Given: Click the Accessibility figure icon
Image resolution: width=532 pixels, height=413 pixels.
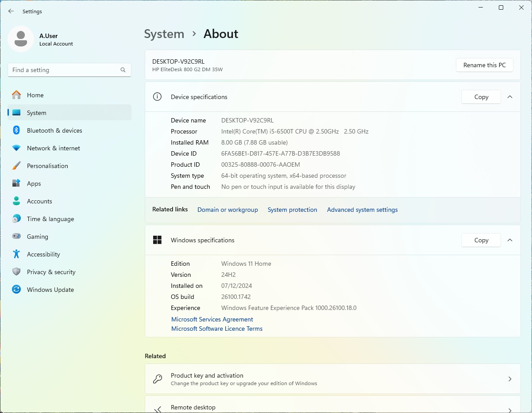Looking at the screenshot, I should coord(16,254).
